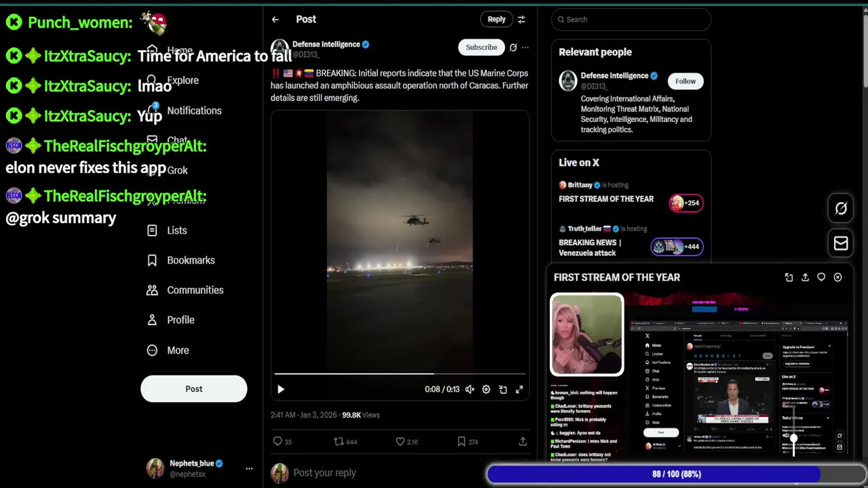
Task: Click the post timestamp 2:41 AM Jan 3, 2026
Action: click(x=303, y=415)
